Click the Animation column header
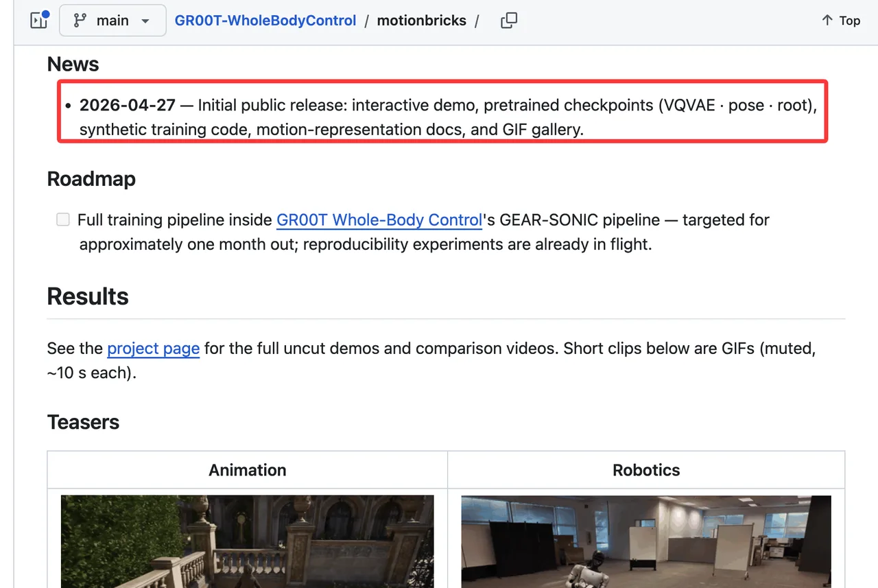The height and width of the screenshot is (588, 878). pos(248,470)
